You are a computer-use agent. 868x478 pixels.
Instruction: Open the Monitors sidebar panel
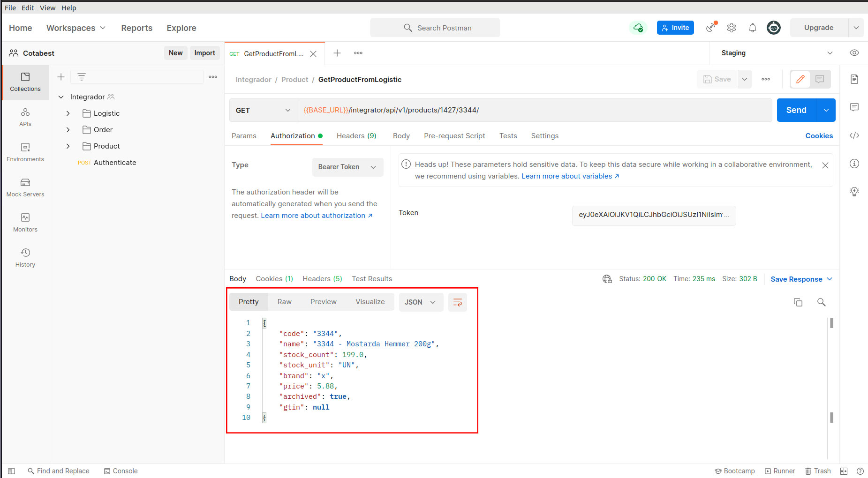point(25,223)
